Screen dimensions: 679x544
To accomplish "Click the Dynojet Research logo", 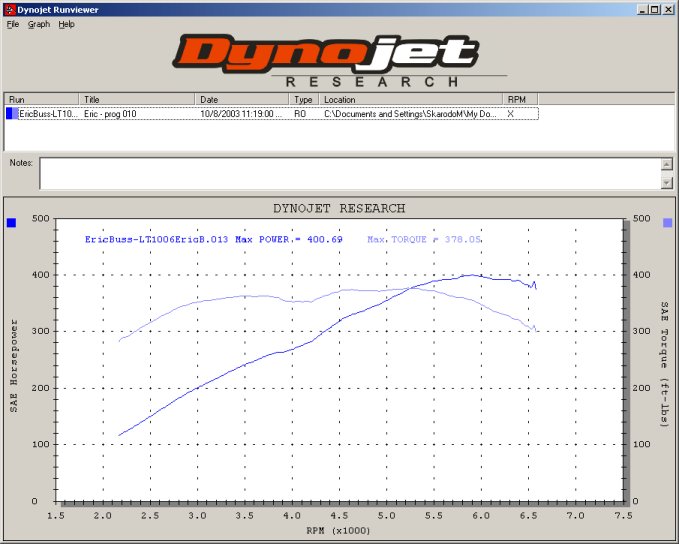I will (338, 59).
